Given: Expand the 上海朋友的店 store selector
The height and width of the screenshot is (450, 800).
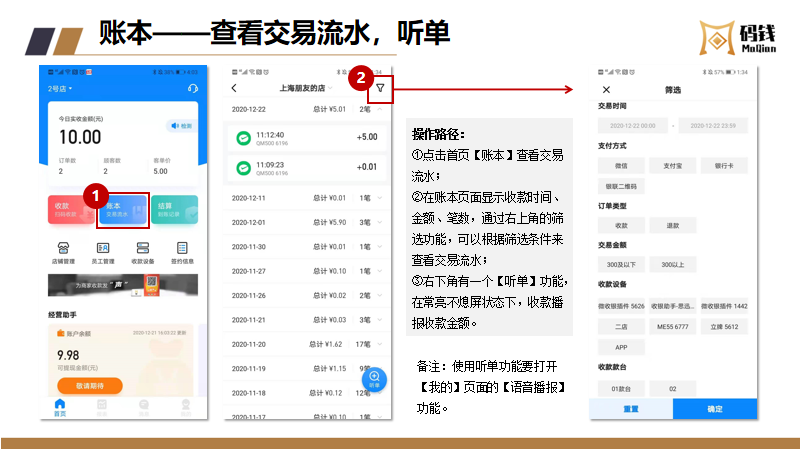Looking at the screenshot, I should (308, 89).
